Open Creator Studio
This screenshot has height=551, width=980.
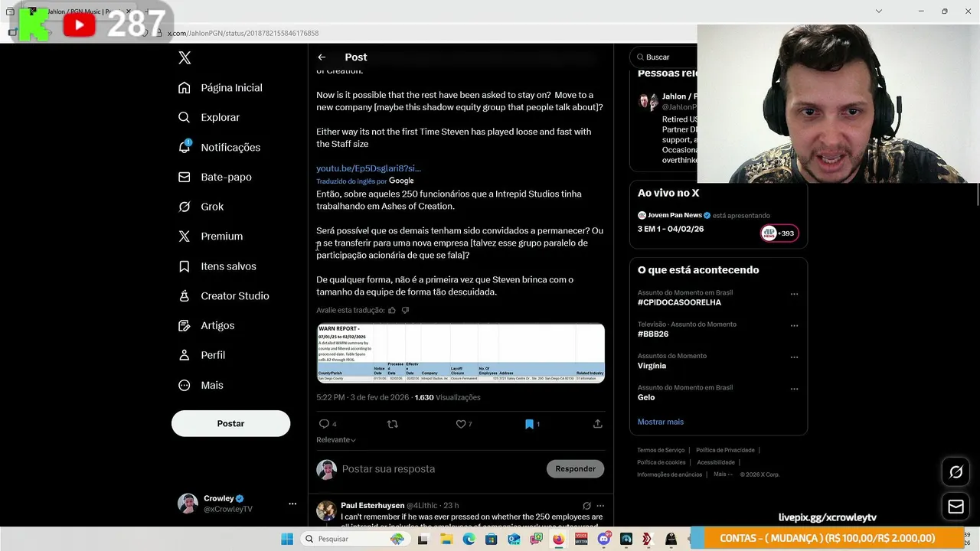(x=224, y=296)
